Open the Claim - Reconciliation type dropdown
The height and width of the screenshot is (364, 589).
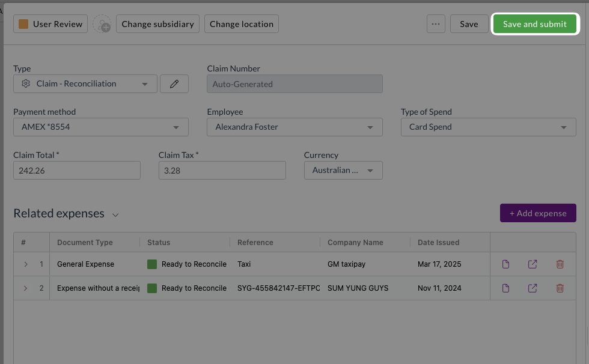click(85, 83)
